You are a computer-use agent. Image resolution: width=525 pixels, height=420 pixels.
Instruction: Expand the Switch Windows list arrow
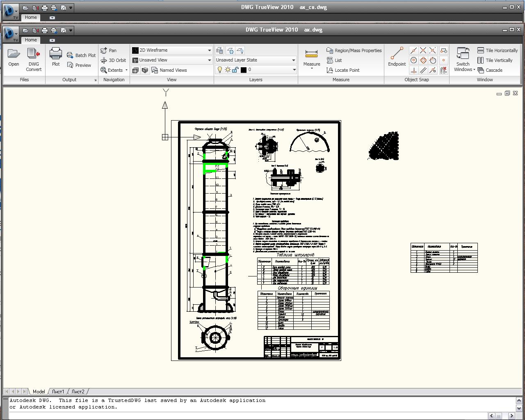(x=474, y=70)
